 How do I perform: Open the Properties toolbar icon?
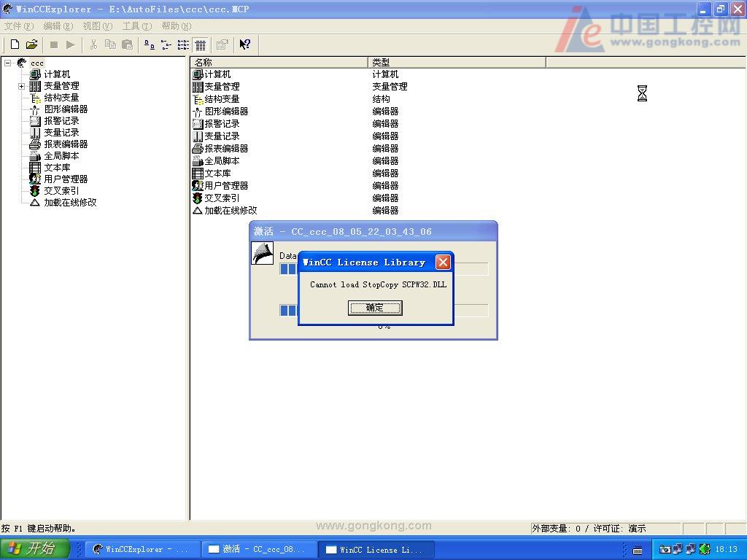pyautogui.click(x=222, y=44)
